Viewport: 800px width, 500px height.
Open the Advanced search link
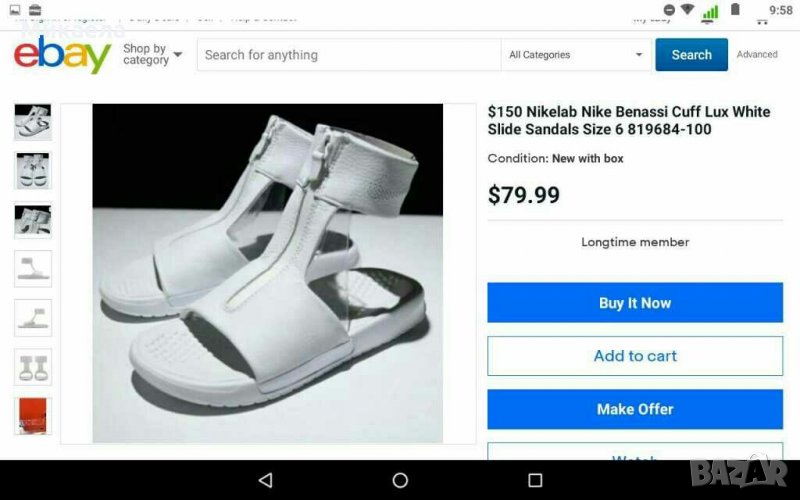pyautogui.click(x=757, y=55)
